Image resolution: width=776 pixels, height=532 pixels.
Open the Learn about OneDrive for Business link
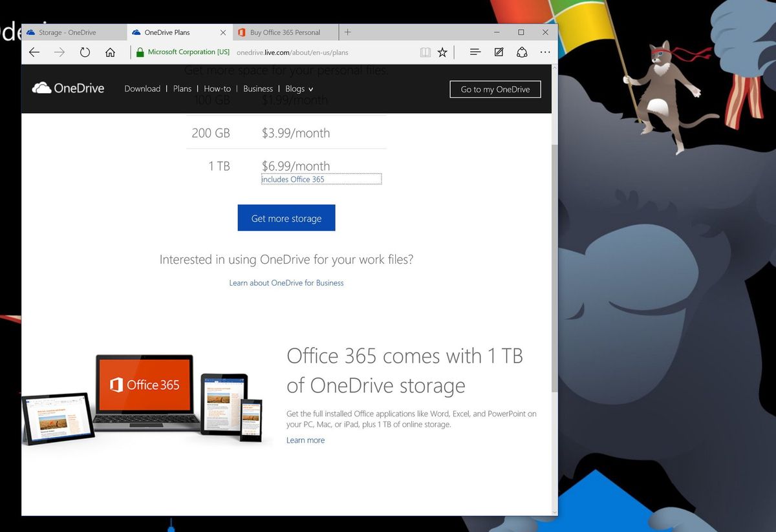point(286,282)
